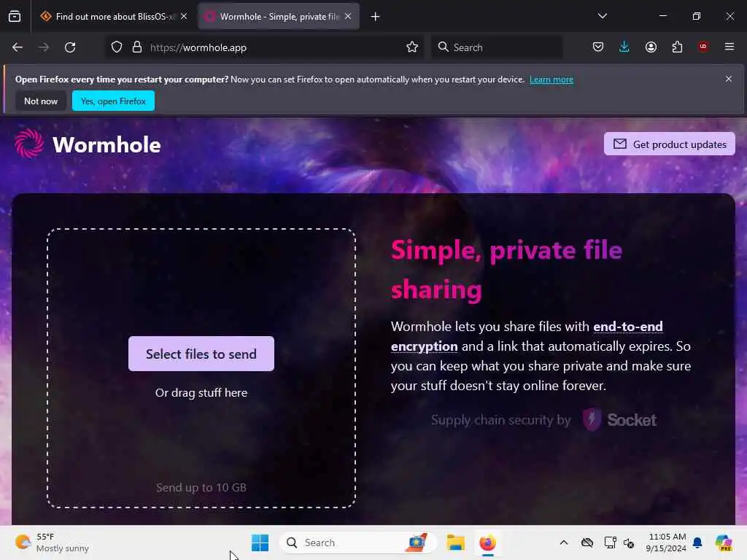
Task: Select the Wormhole tab
Action: (279, 17)
